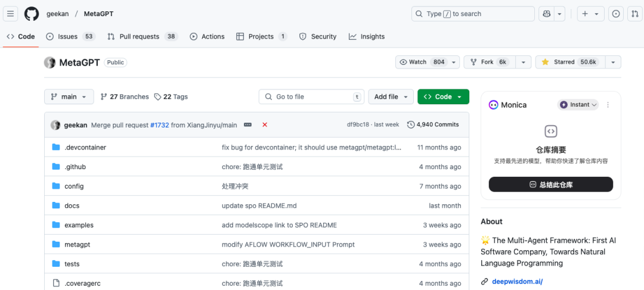Screen dimensions: 644x290
Task: Click geekan author name in commit bar
Action: [x=76, y=125]
